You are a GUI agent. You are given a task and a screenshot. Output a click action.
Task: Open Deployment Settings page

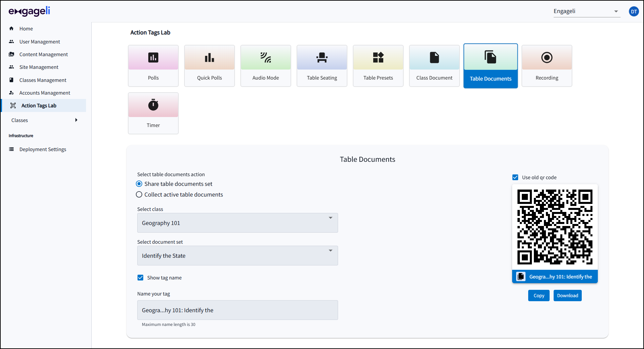(44, 149)
